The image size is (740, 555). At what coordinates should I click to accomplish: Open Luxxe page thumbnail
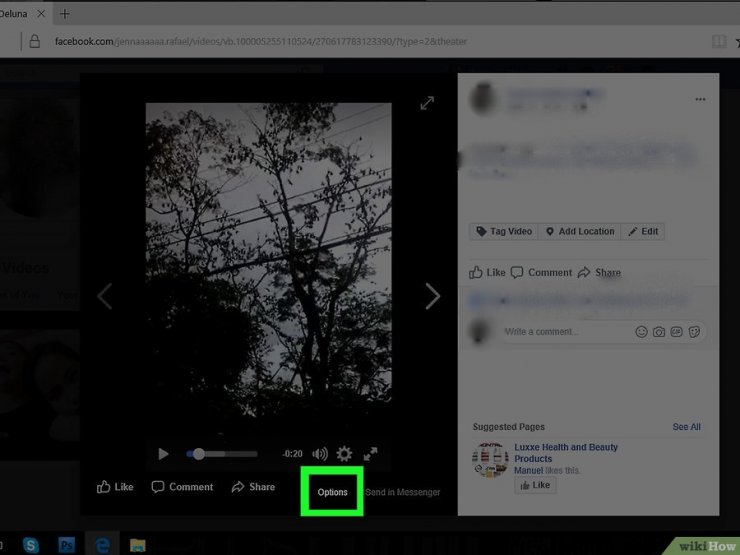tap(490, 460)
